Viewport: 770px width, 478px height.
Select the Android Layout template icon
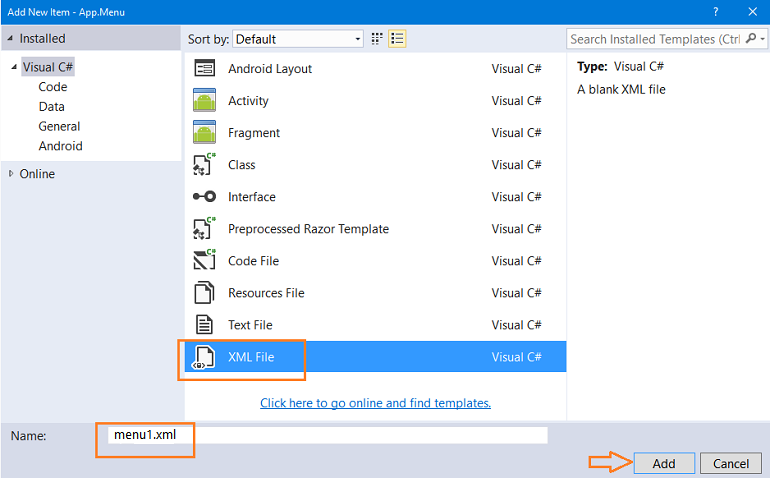tap(204, 68)
